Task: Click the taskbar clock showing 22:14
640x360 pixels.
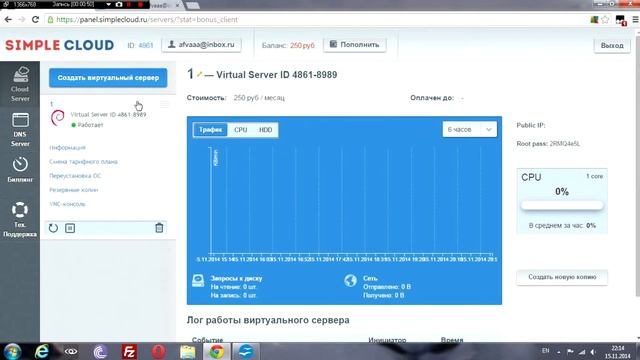Action: (618, 352)
